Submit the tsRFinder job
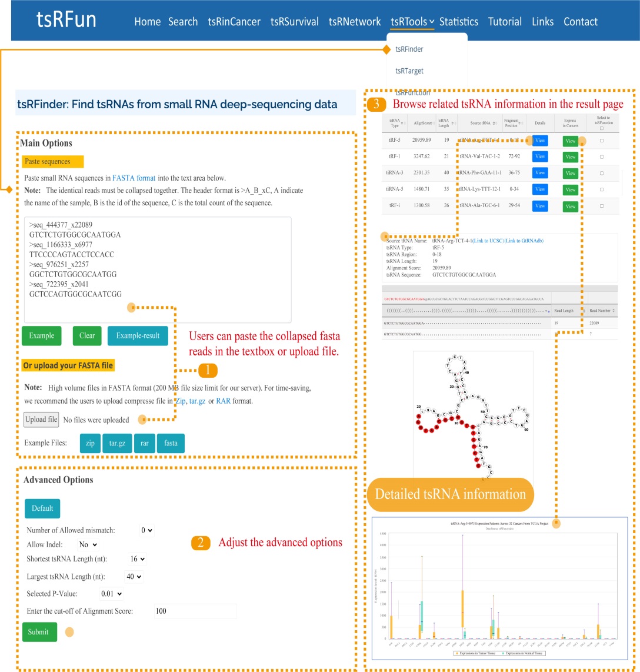The image size is (640, 672). pyautogui.click(x=39, y=632)
